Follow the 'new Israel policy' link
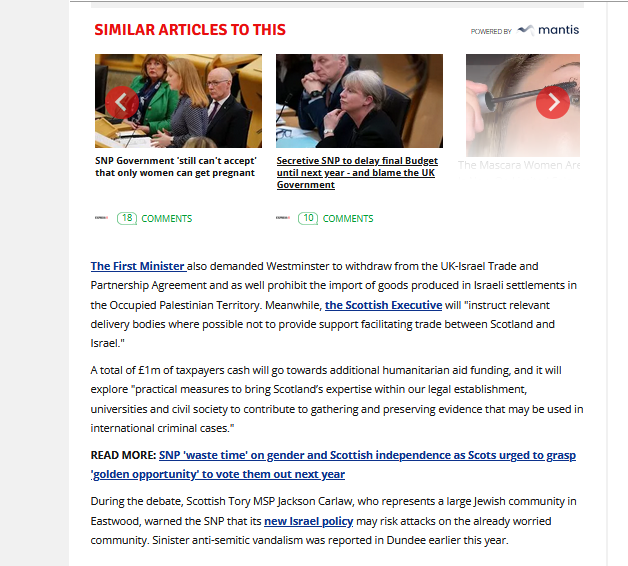 click(x=308, y=521)
